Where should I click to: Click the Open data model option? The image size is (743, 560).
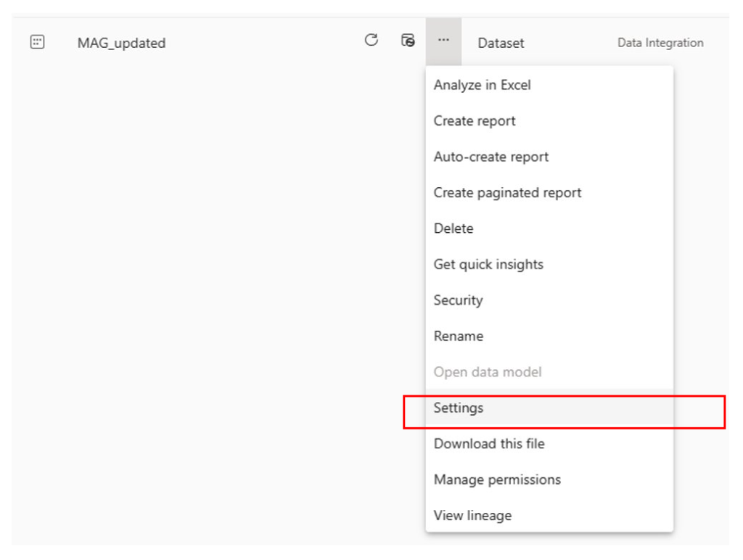coord(487,372)
